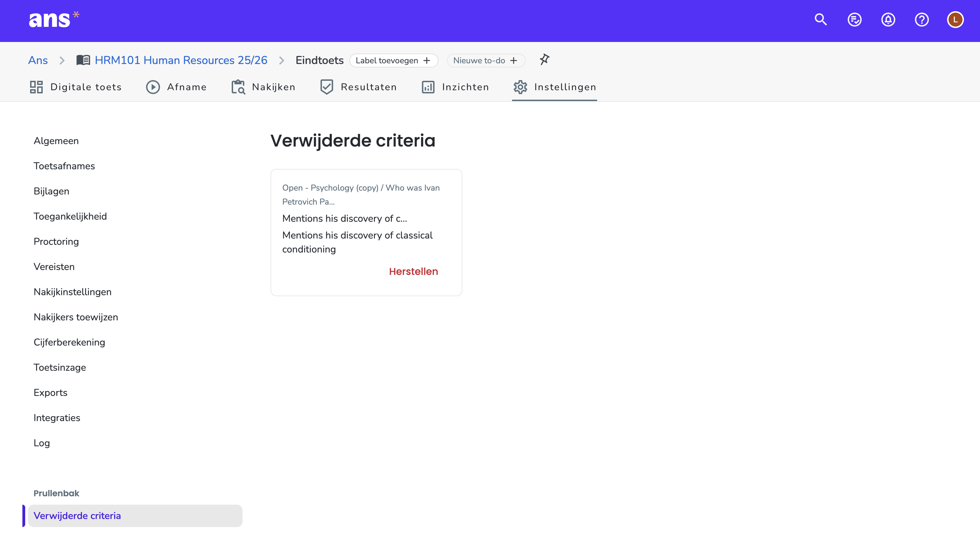Click the Digitale toets grid icon
Screen dimensions: 980x533
click(x=36, y=87)
